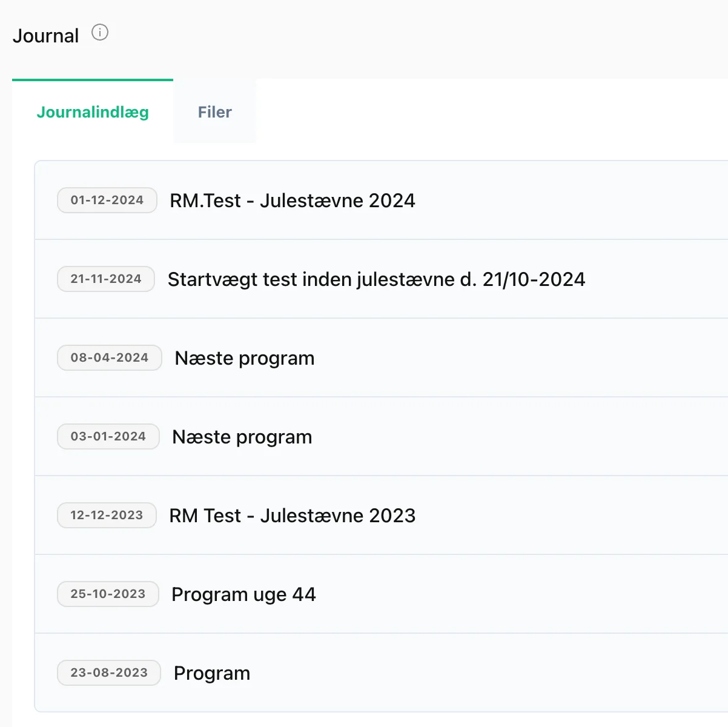Open Næste program entry dated 08-04-2024
This screenshot has height=727, width=728.
coord(382,358)
